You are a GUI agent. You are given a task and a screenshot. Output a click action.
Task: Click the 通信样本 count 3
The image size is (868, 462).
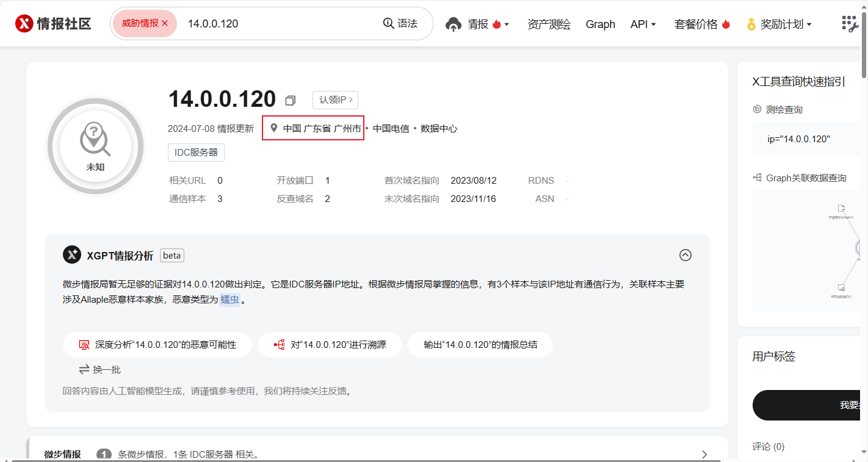coord(220,199)
